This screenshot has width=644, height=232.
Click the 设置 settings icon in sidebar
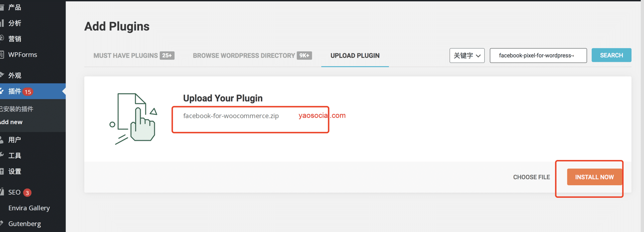pos(2,171)
